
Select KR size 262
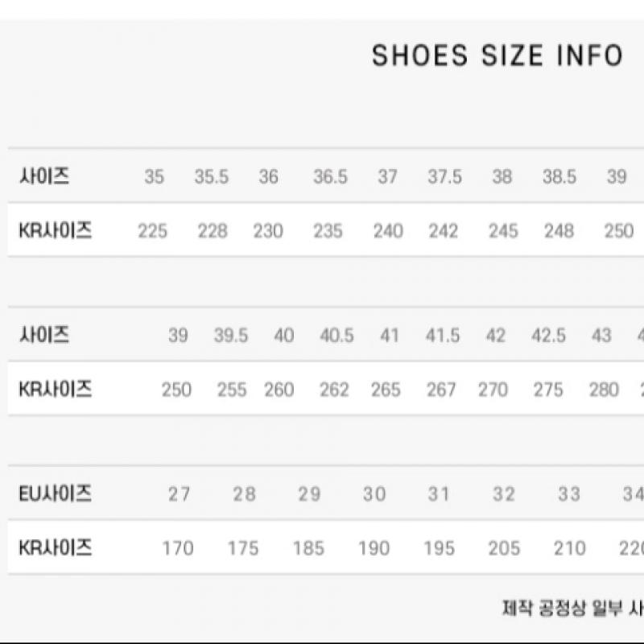pos(334,390)
